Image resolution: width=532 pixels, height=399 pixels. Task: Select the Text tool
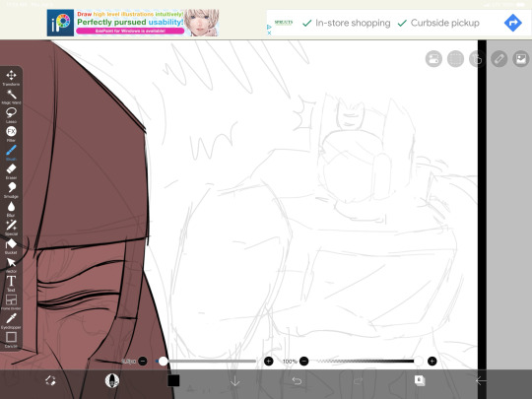pos(11,284)
